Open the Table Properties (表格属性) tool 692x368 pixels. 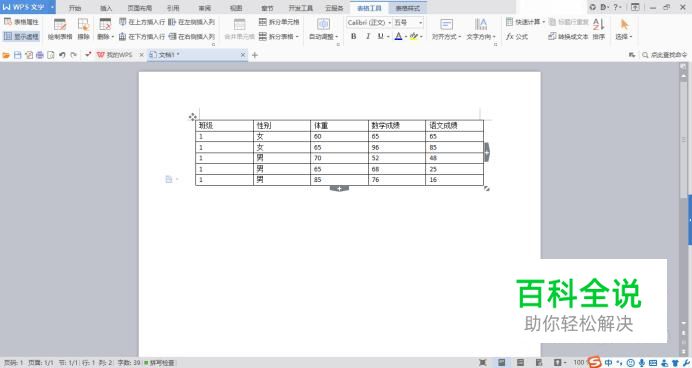point(21,22)
